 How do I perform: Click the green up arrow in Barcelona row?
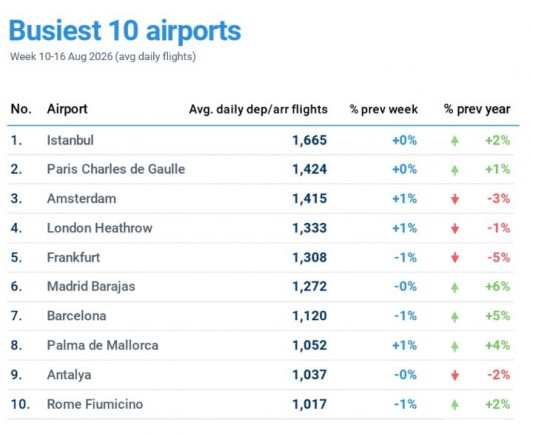[x=454, y=317]
